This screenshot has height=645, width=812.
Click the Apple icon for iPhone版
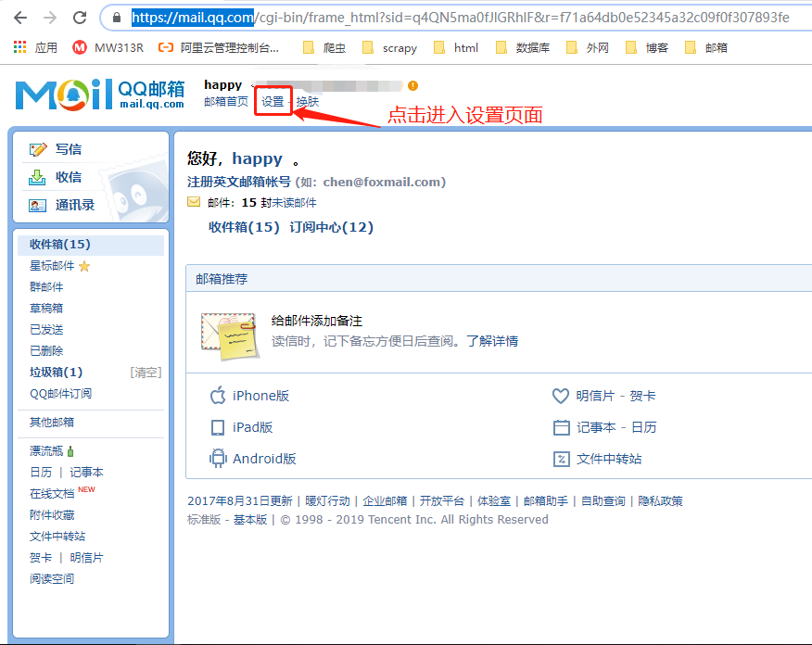218,395
